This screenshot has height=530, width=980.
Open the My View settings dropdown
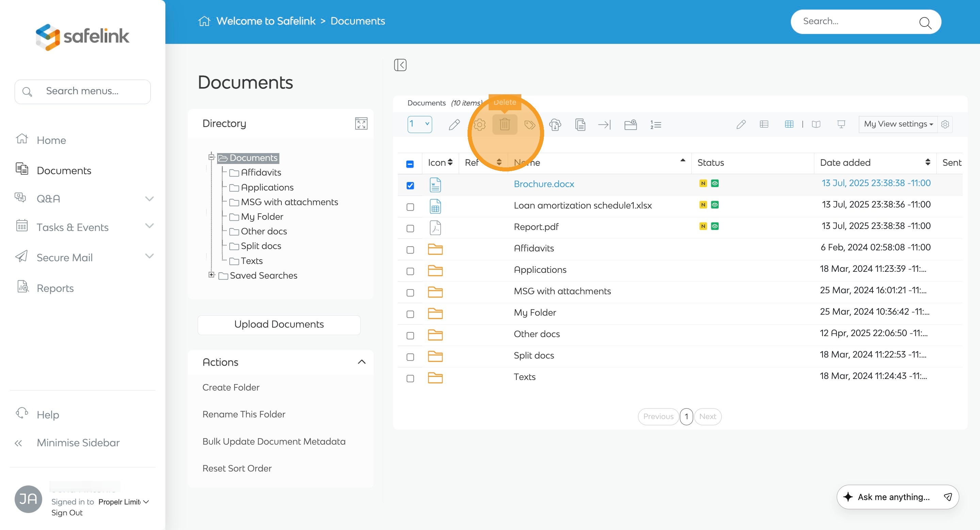coord(898,124)
